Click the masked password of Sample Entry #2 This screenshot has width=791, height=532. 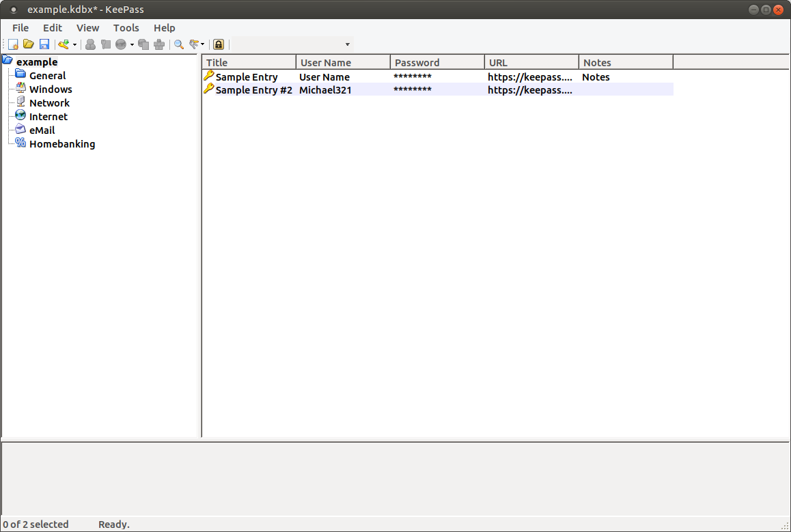413,90
